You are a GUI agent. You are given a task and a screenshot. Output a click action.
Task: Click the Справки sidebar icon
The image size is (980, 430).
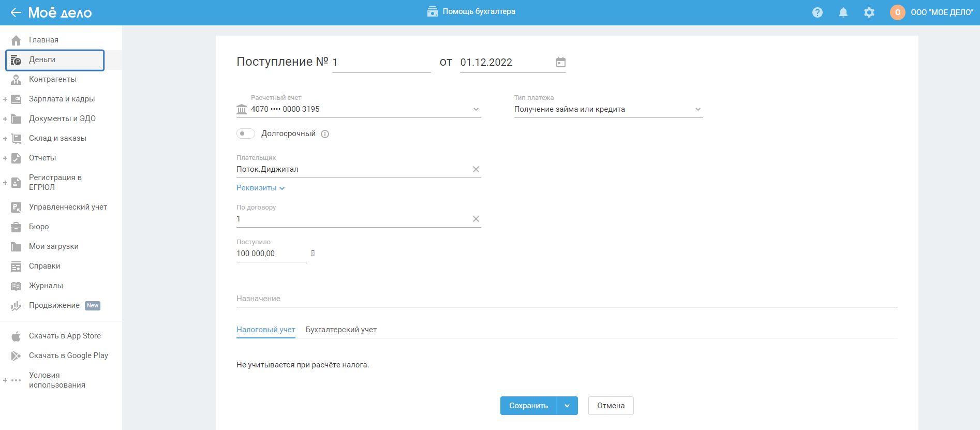16,266
